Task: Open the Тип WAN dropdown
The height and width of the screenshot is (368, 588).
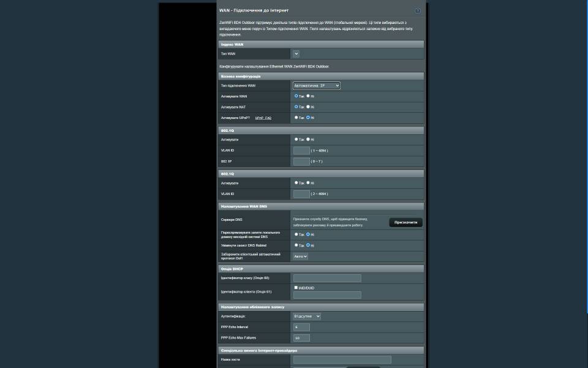Action: (x=296, y=54)
